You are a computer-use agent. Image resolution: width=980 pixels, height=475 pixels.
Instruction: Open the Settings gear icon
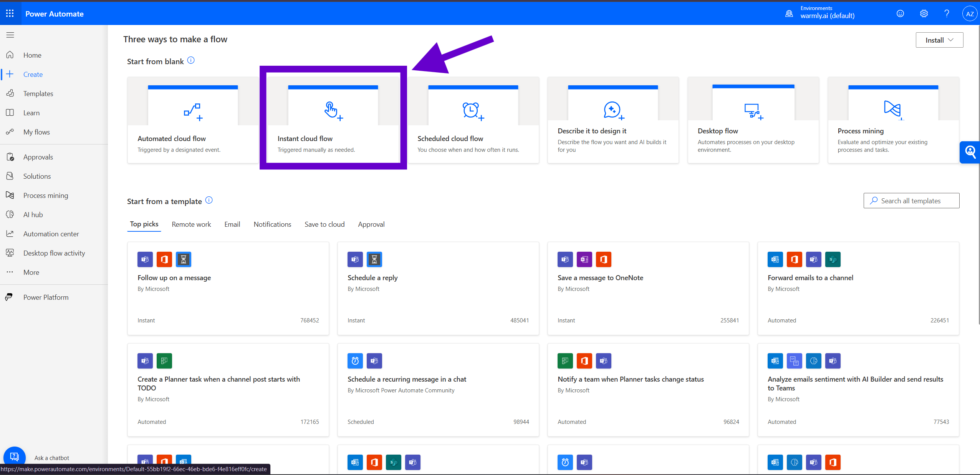(x=924, y=14)
